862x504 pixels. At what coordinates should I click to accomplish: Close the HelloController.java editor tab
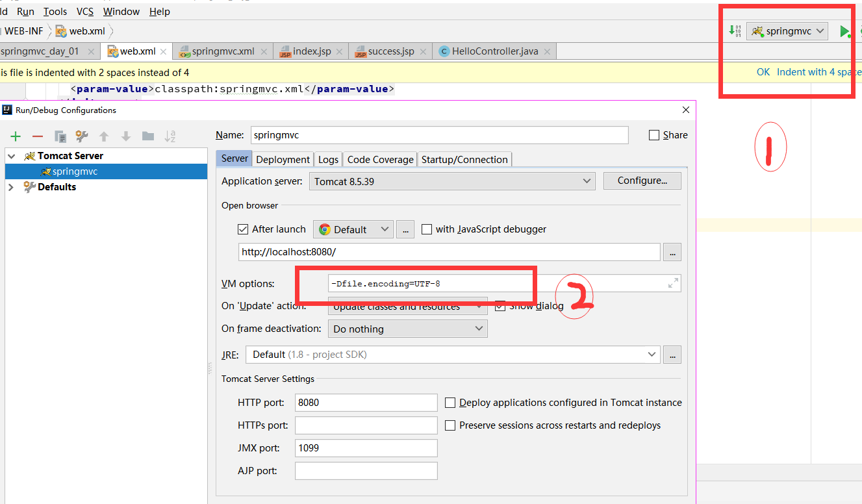point(546,51)
